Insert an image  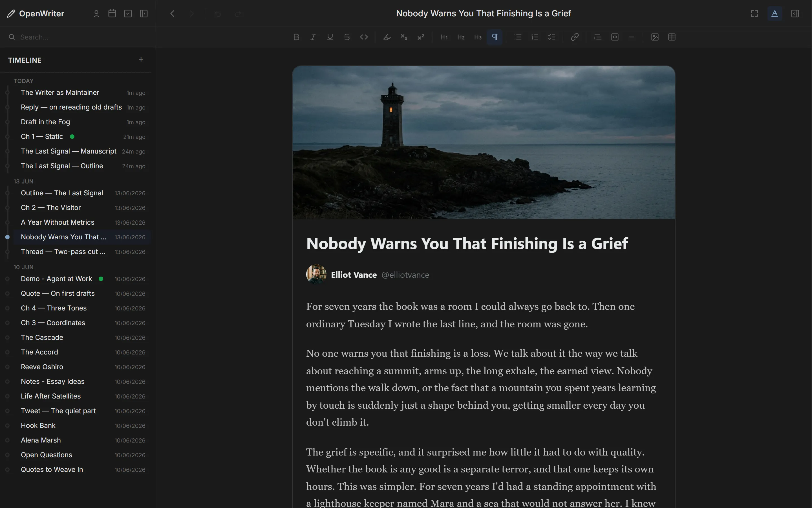point(655,37)
